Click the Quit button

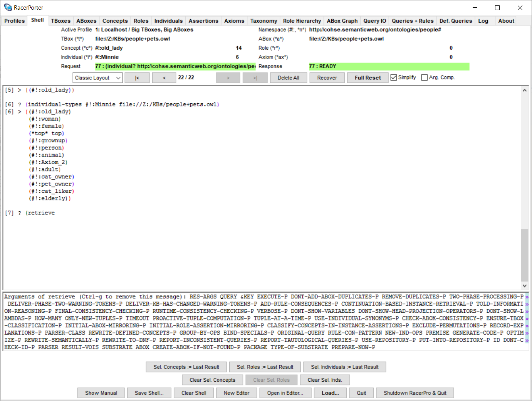[361, 393]
